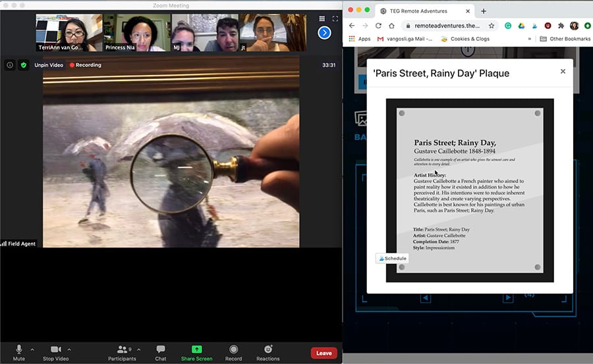Select MJ video thumbnail
The image size is (593, 364).
pyautogui.click(x=205, y=32)
